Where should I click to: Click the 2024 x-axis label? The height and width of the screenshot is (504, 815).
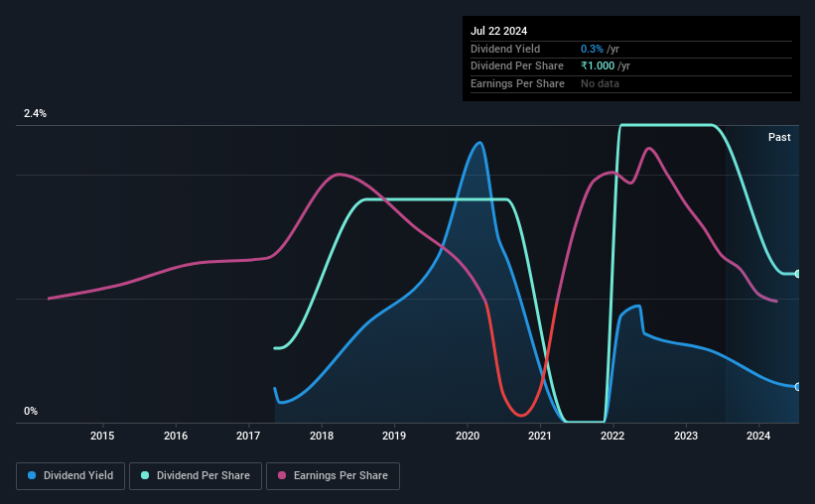[x=758, y=436]
